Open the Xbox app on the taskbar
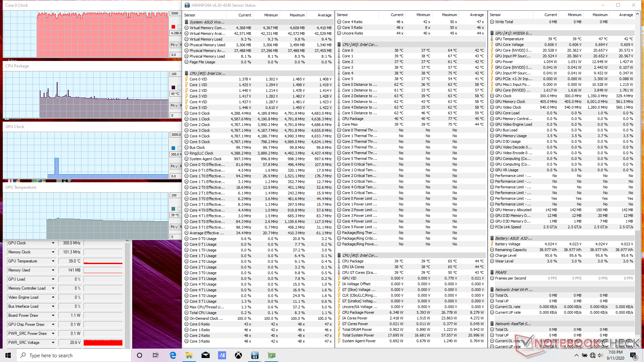The height and width of the screenshot is (362, 644). point(238,355)
